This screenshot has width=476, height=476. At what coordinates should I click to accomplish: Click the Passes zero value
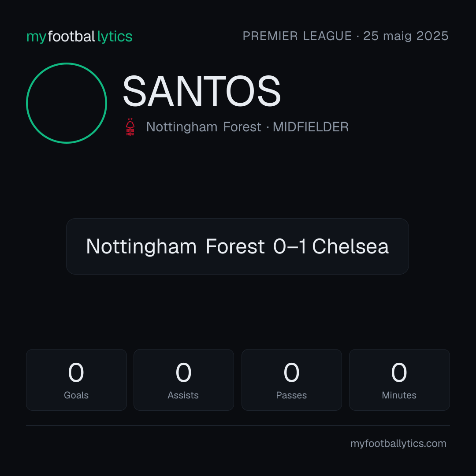pos(291,372)
